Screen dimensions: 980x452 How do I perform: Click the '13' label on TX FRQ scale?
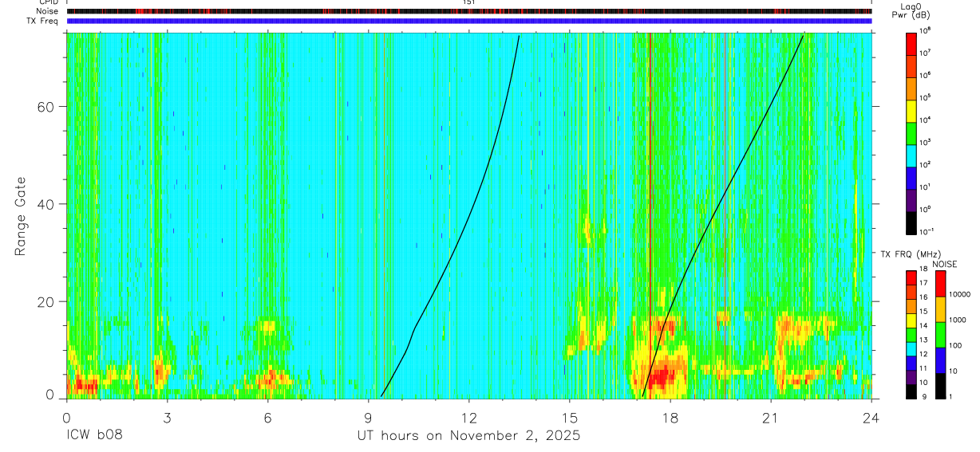pyautogui.click(x=925, y=340)
